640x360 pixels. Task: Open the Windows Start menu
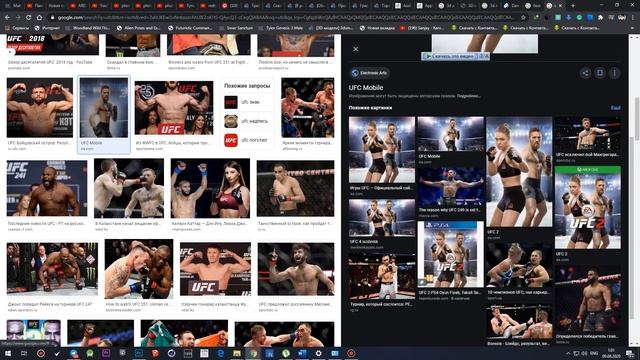(x=7, y=353)
